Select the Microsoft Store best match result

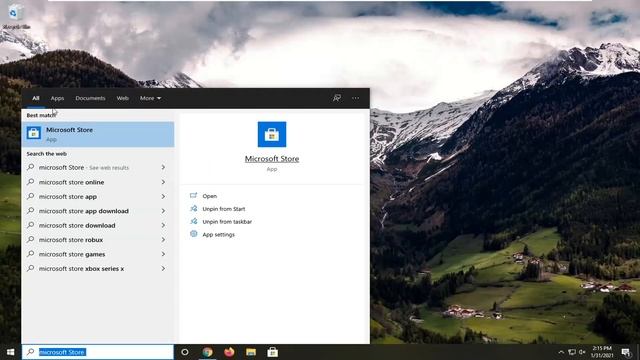pyautogui.click(x=98, y=134)
